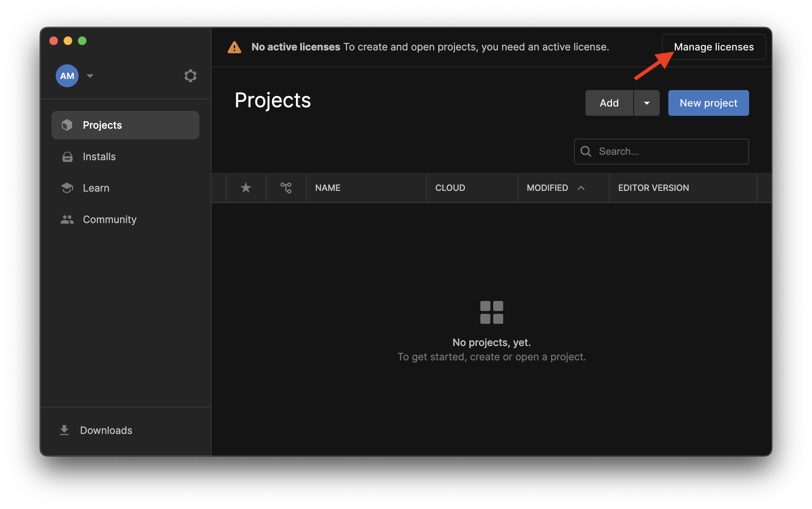Click the New project button
The height and width of the screenshot is (509, 812).
[708, 103]
